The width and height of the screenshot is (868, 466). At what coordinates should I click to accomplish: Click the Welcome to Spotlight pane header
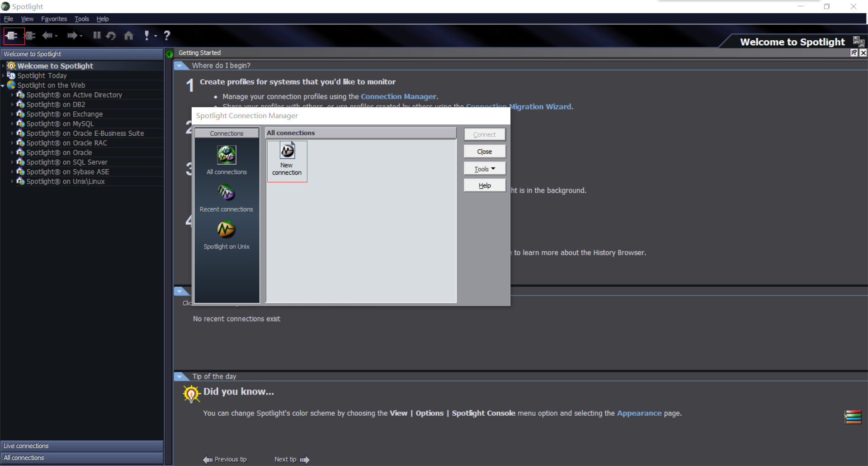pyautogui.click(x=82, y=54)
